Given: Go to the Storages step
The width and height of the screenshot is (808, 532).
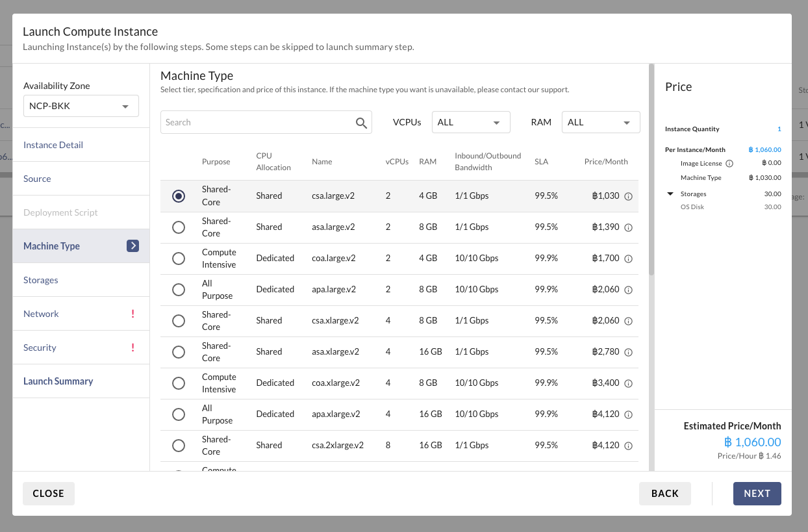Looking at the screenshot, I should 41,280.
